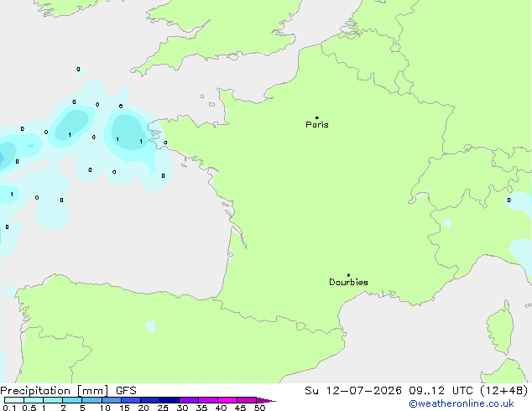Pick the 1 to 2 mm legend swatch
The width and height of the screenshot is (532, 411).
point(53,400)
